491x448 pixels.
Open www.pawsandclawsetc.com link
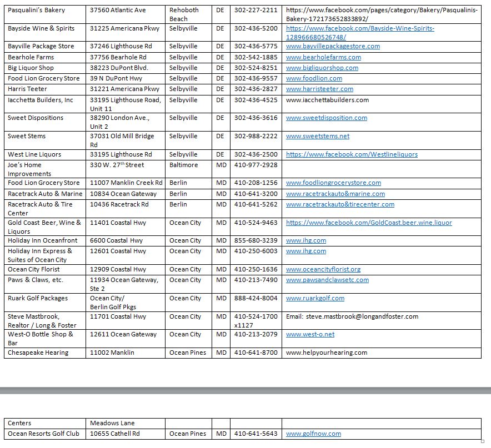(327, 280)
